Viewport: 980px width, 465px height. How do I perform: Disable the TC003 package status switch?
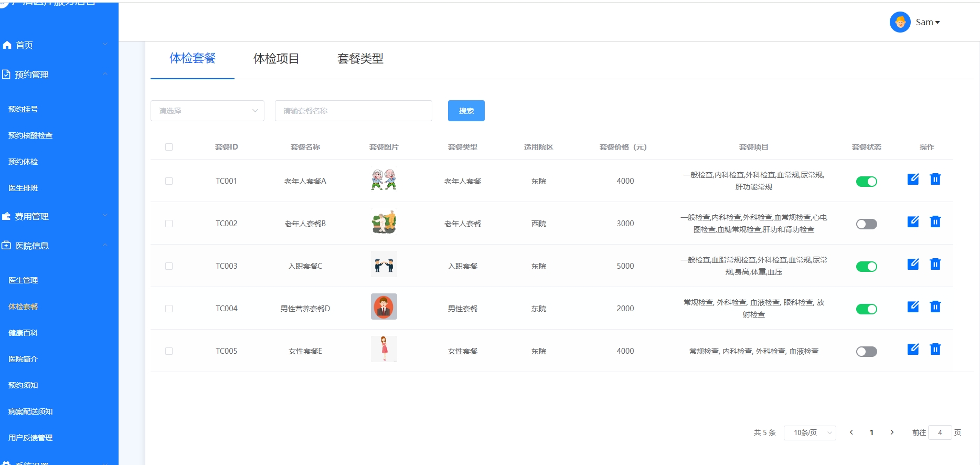pyautogui.click(x=867, y=267)
